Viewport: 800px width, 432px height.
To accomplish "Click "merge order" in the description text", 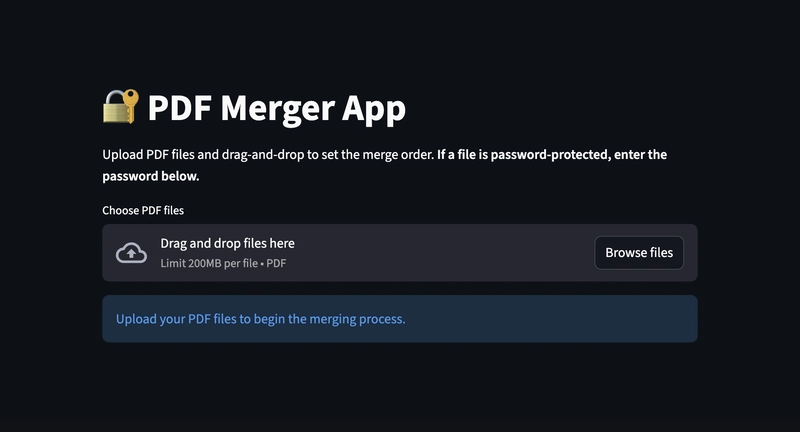I will point(394,155).
